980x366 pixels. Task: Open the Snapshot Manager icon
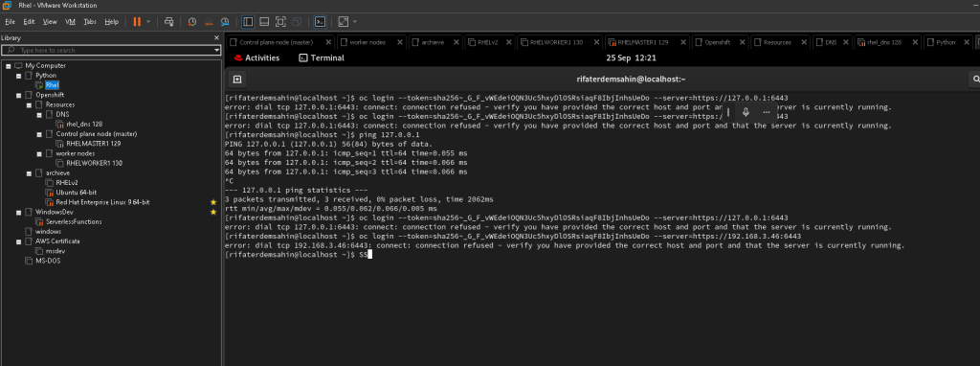click(225, 21)
